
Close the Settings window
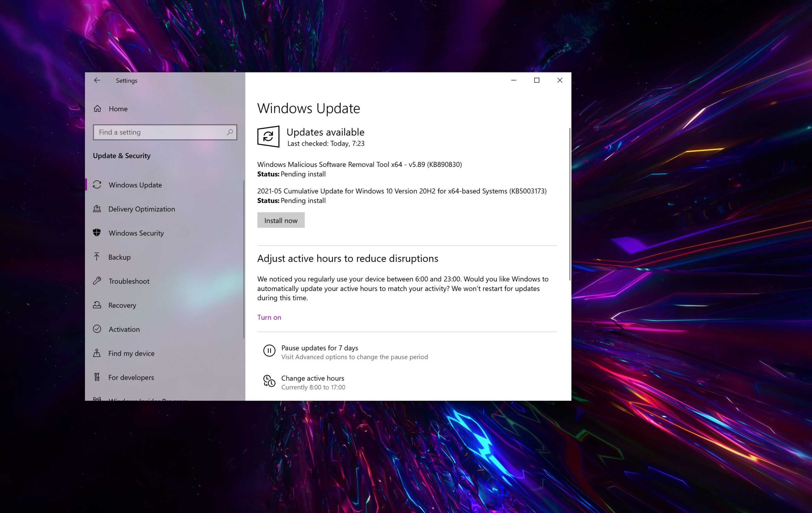[x=560, y=80]
